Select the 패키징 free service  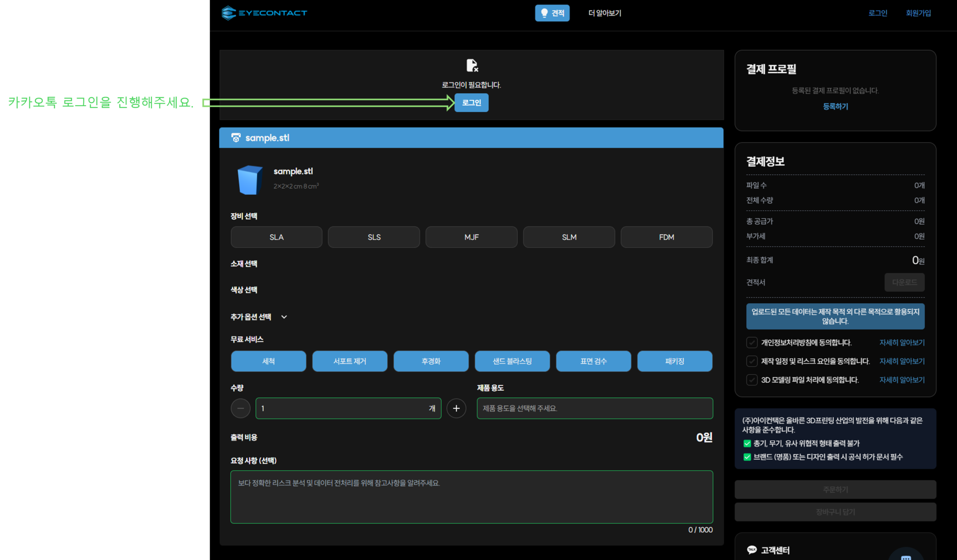coord(674,361)
